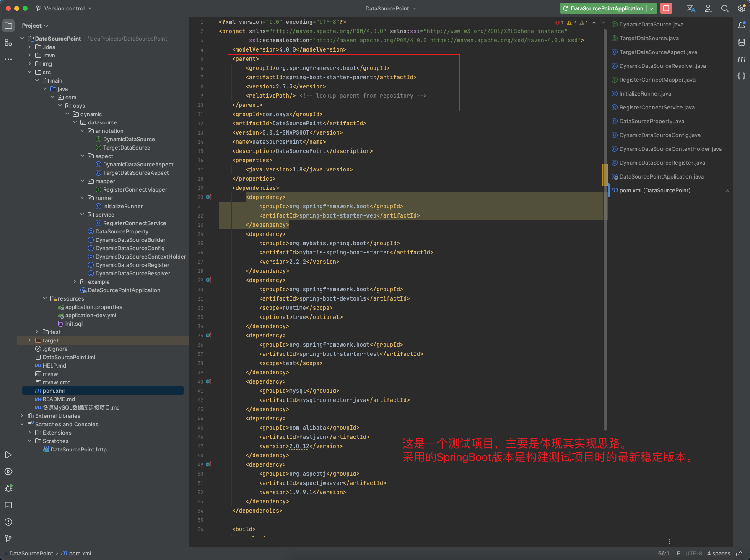Open the Terminal tool window icon
This screenshot has width=750, height=560.
(x=8, y=505)
